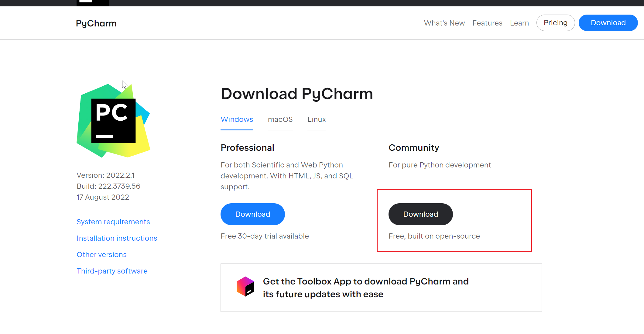Open What's New in navigation
This screenshot has height=334, width=644.
pos(444,23)
